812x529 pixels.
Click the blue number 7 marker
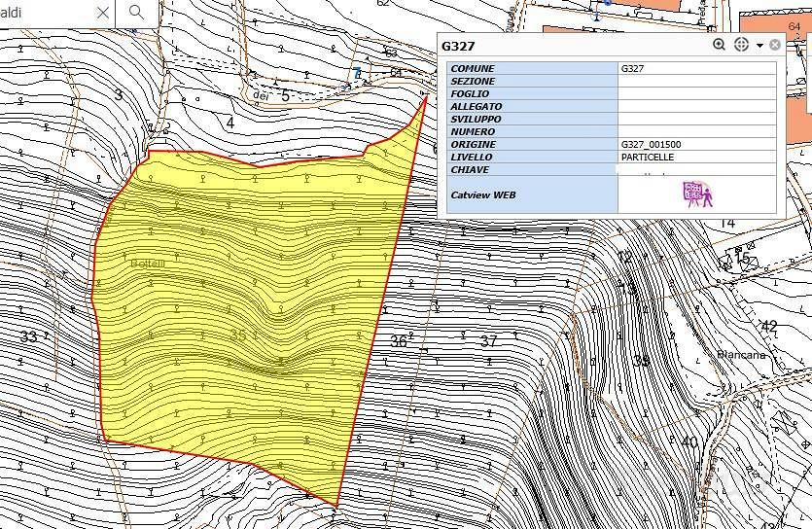click(357, 74)
